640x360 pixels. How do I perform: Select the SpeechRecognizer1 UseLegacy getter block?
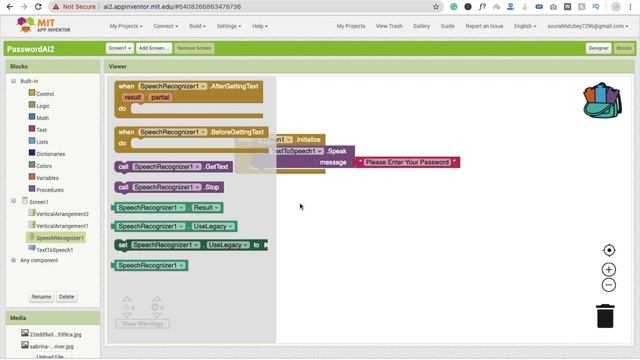174,226
